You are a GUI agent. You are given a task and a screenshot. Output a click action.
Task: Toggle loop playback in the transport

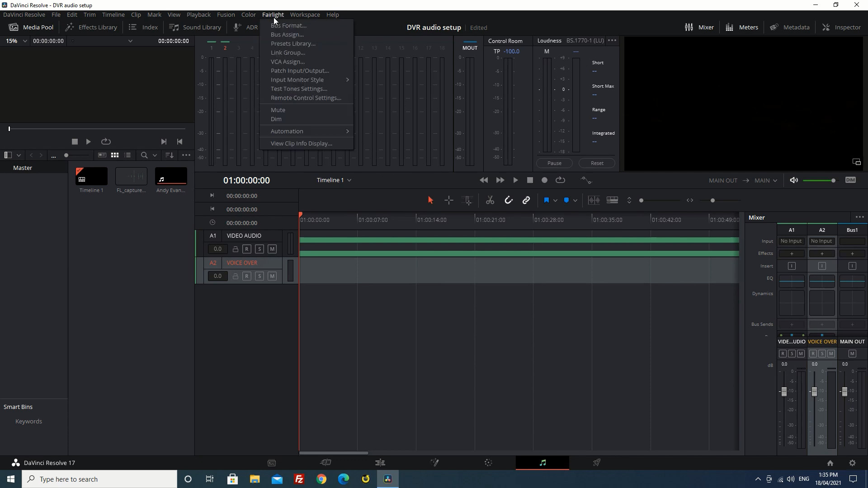point(560,180)
